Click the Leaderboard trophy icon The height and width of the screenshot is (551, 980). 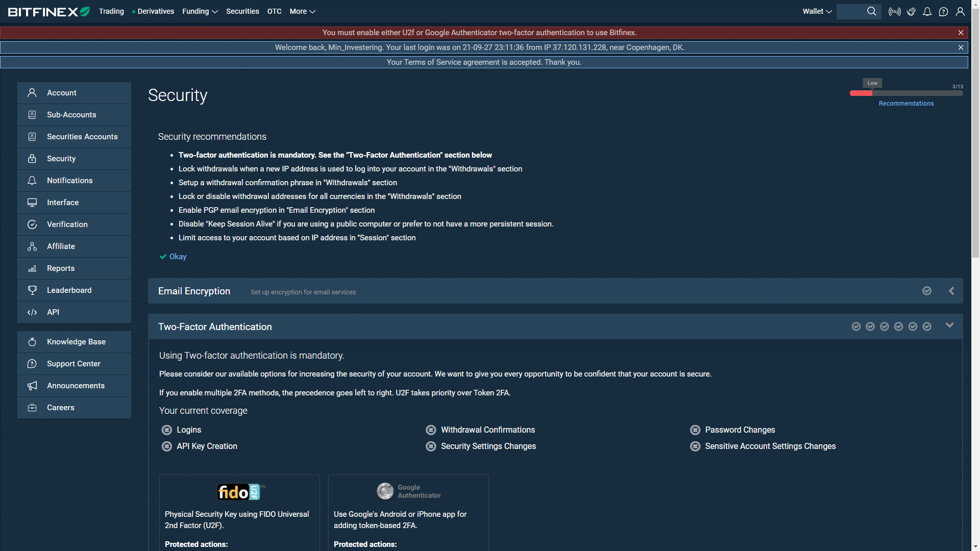[x=32, y=290]
